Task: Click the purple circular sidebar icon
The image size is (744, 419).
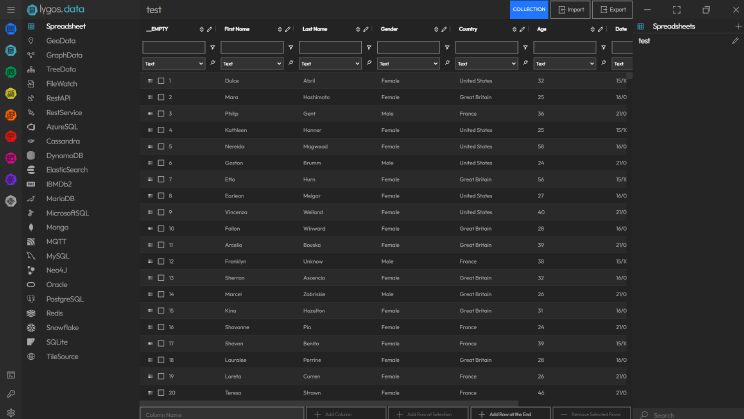Action: point(10,179)
